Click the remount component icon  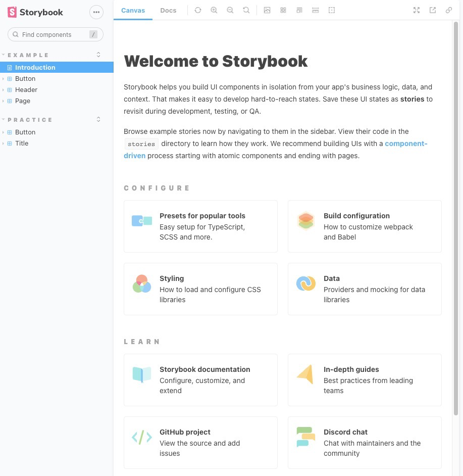point(198,10)
